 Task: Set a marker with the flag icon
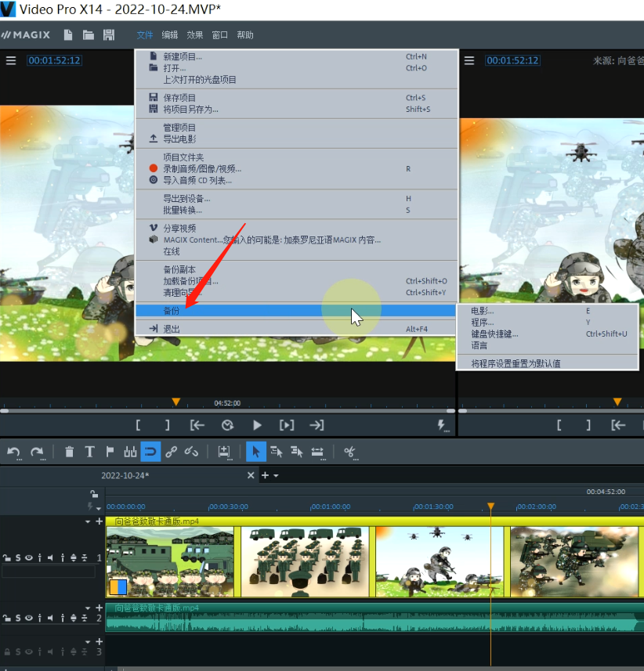[110, 452]
